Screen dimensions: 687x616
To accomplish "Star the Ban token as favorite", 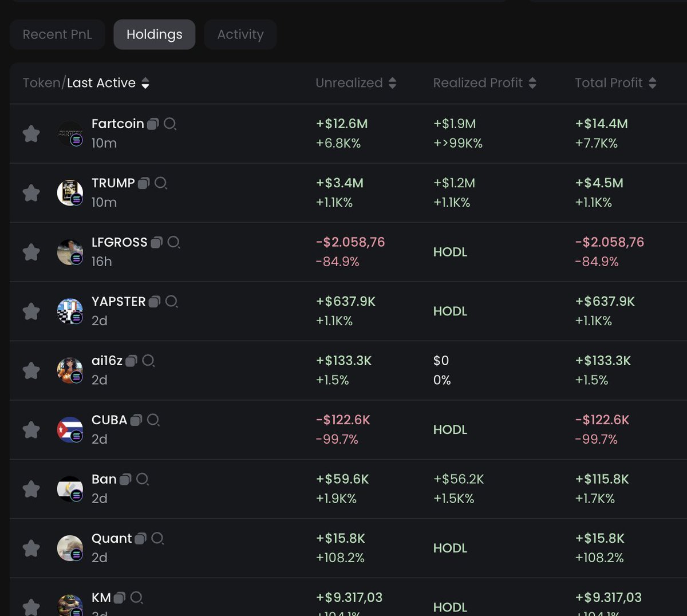I will pyautogui.click(x=31, y=489).
